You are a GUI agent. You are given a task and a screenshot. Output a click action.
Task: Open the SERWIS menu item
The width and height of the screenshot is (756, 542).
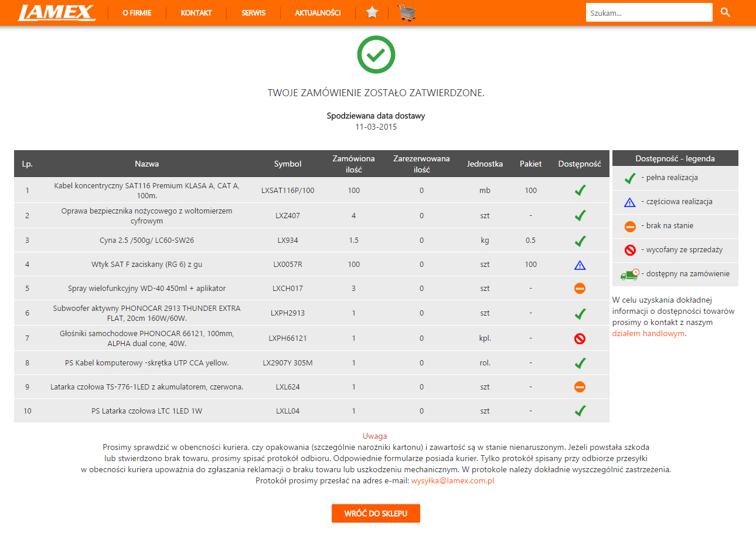tap(253, 13)
